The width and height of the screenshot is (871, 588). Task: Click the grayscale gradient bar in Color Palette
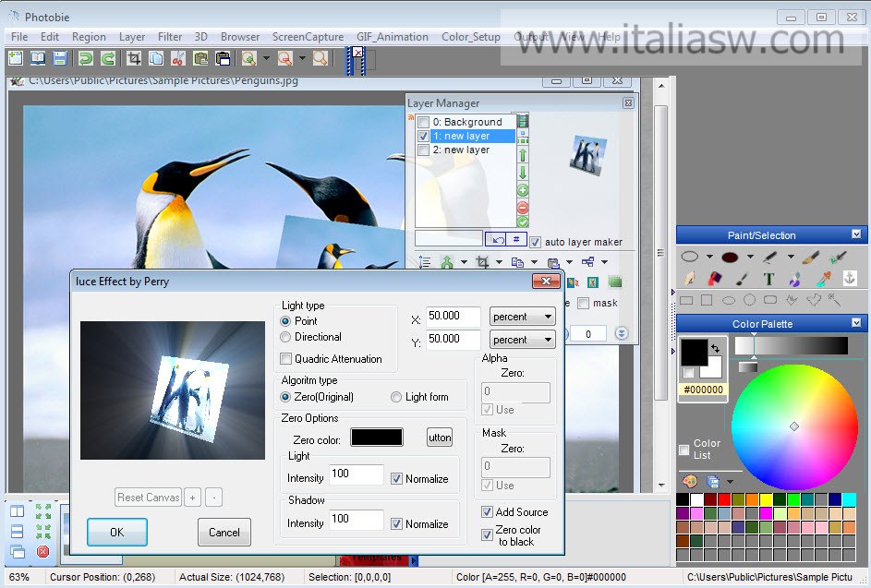click(x=791, y=345)
